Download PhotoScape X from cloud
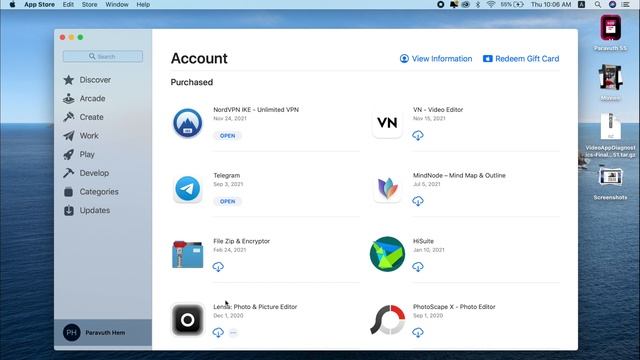The image size is (640, 360). (418, 333)
